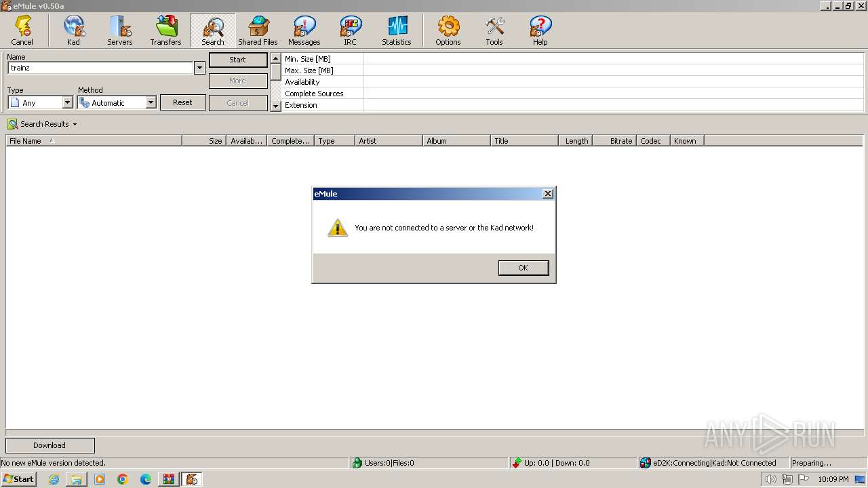Sort results by Size column
Screen dimensions: 868x488
point(203,141)
